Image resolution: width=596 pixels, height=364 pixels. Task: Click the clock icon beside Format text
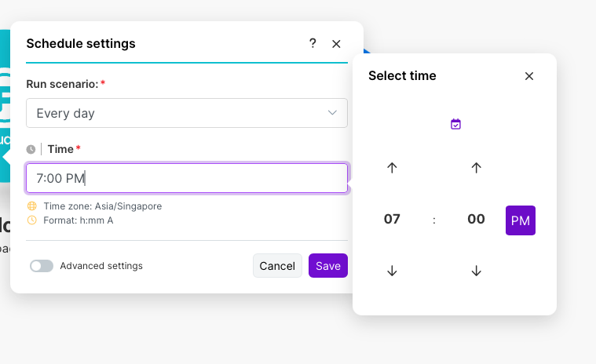pyautogui.click(x=32, y=220)
